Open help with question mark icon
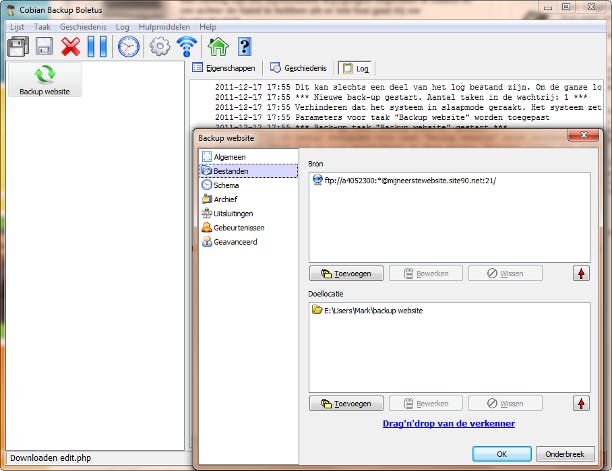 pyautogui.click(x=244, y=46)
